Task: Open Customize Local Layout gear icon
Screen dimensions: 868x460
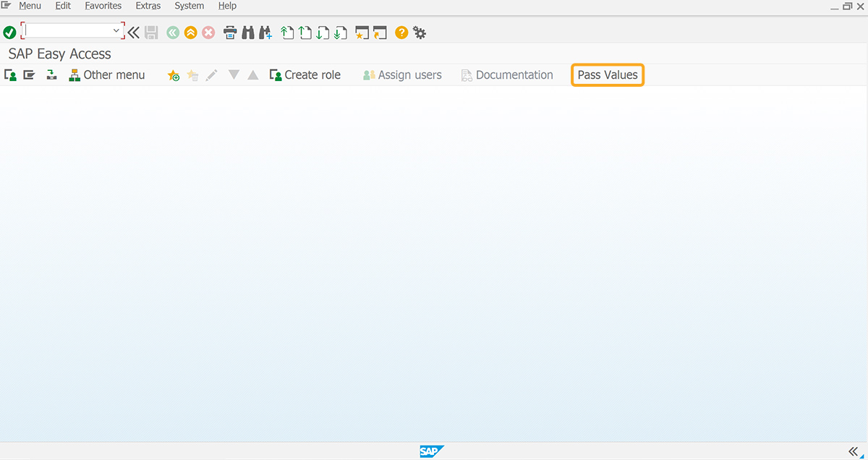Action: point(420,33)
